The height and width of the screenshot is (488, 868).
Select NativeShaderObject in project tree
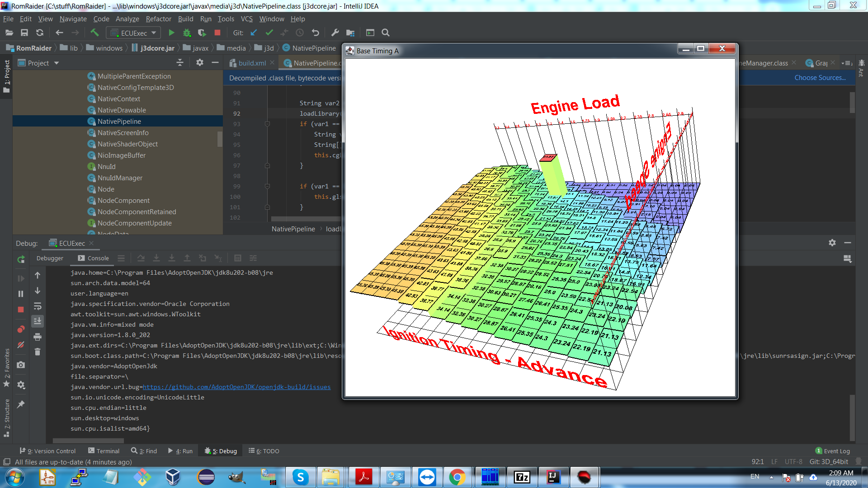127,144
